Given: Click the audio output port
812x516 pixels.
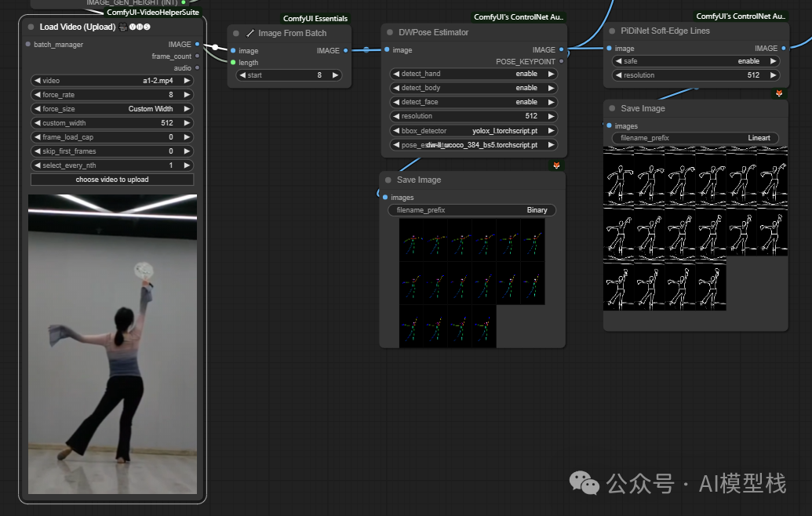Looking at the screenshot, I should [197, 67].
